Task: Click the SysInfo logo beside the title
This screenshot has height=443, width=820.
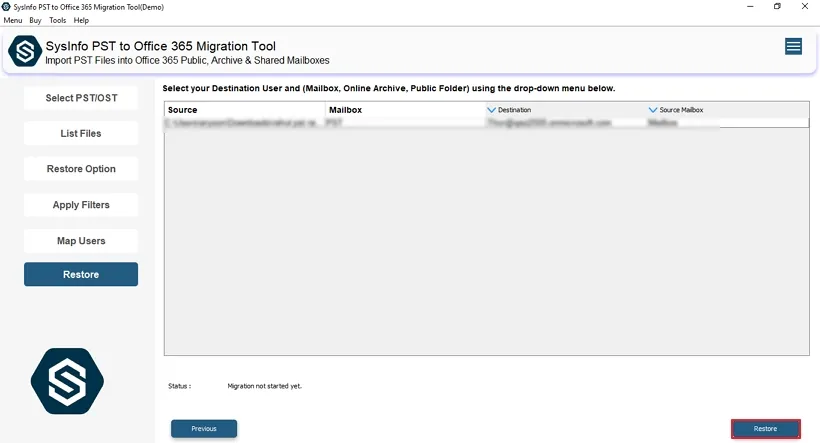Action: (25, 51)
